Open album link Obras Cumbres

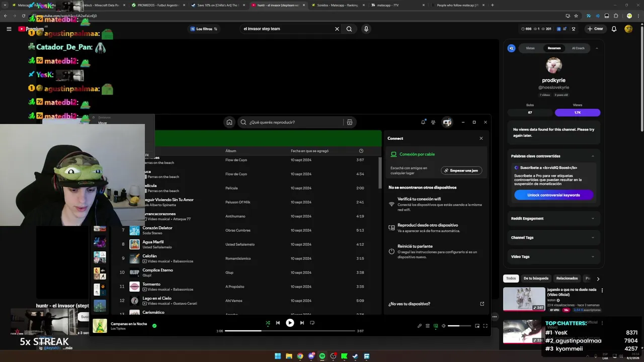(238, 230)
